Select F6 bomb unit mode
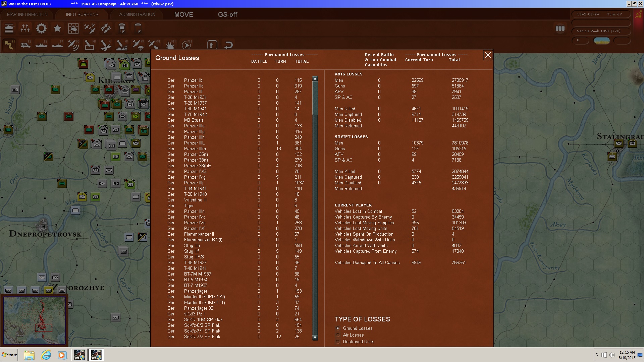Image resolution: width=644 pixels, height=362 pixels. 90,45
